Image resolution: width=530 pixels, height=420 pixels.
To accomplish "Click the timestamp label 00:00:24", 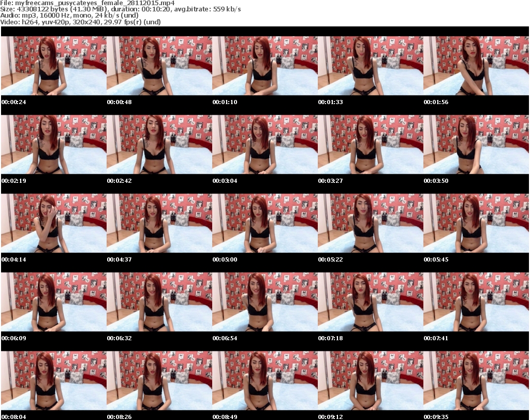I will click(x=14, y=102).
